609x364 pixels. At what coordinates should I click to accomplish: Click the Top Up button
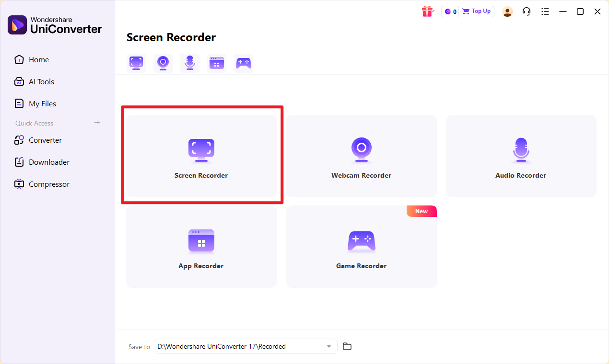click(476, 11)
